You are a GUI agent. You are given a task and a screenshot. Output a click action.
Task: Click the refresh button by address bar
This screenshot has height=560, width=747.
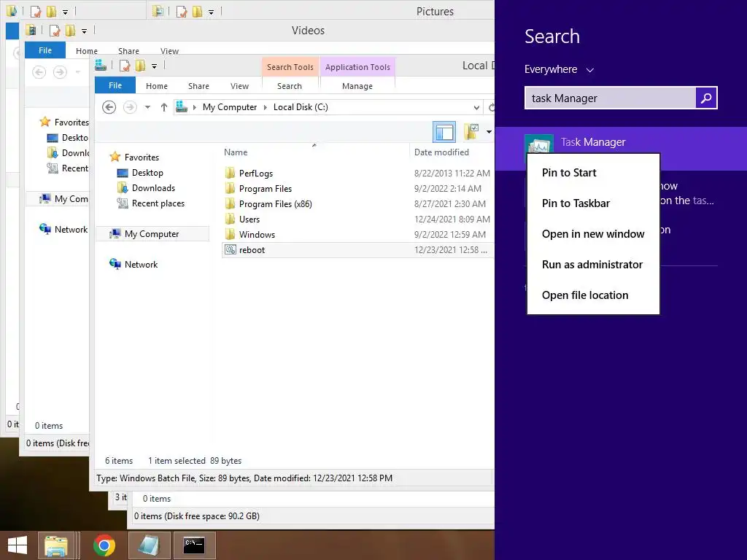491,107
